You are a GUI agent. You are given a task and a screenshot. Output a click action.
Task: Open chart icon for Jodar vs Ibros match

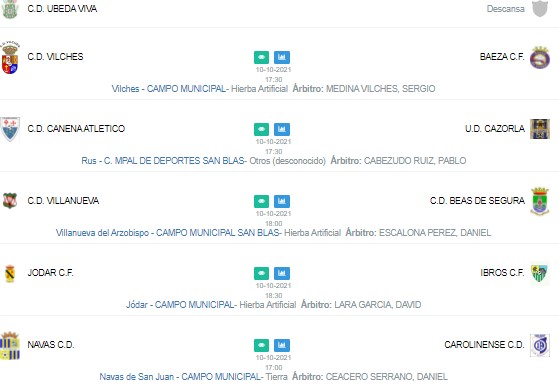[x=282, y=274]
